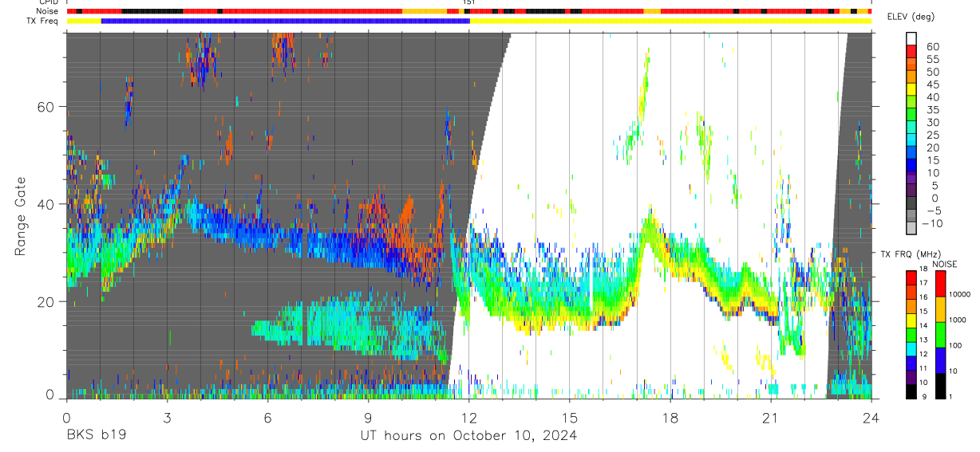
Task: Click the blue segment of the NOISE scale
Action: 941,359
